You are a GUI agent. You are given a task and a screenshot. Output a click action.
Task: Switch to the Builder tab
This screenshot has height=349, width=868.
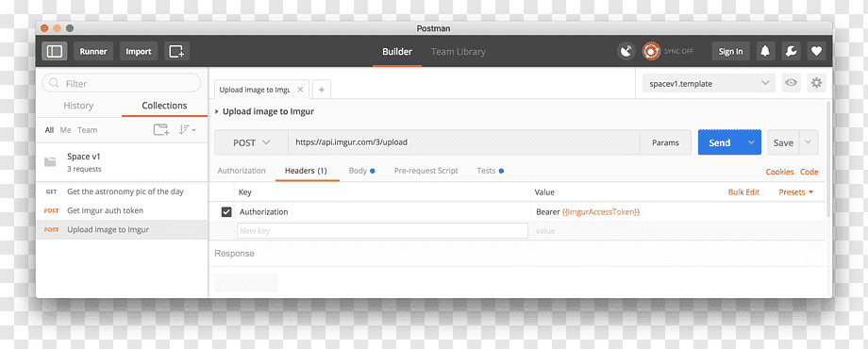coord(397,52)
